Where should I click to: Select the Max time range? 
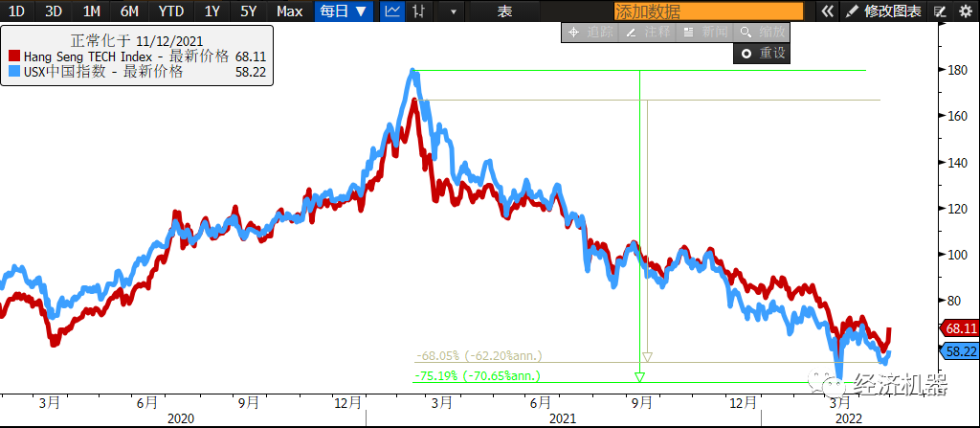pos(289,11)
